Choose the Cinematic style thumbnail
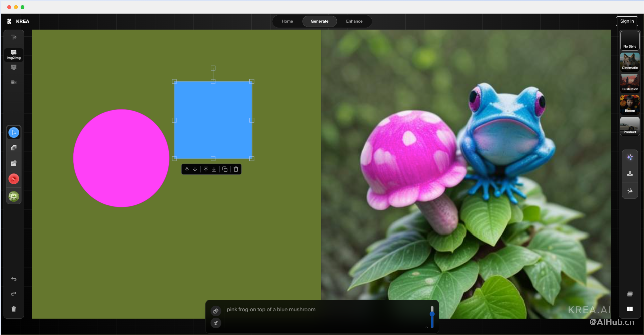The image size is (644, 335). 630,62
